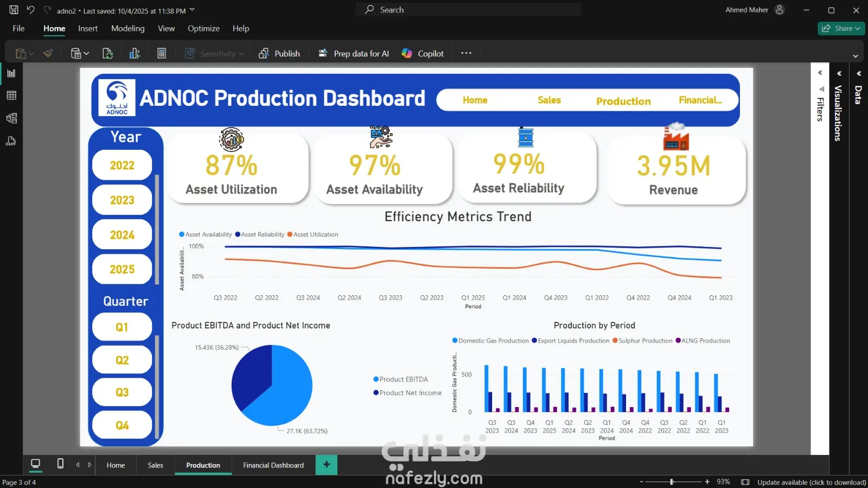Viewport: 868px width, 488px height.
Task: Click the Save icon in title bar
Action: [14, 10]
